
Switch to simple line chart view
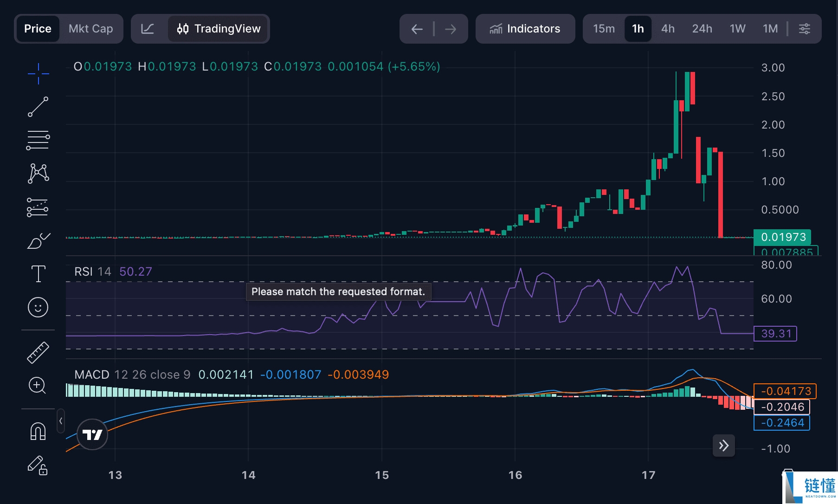tap(148, 29)
